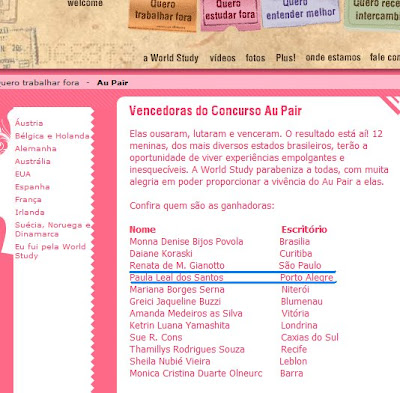This screenshot has width=400, height=393.
Task: Select Irlanda in the sidebar
Action: (30, 212)
